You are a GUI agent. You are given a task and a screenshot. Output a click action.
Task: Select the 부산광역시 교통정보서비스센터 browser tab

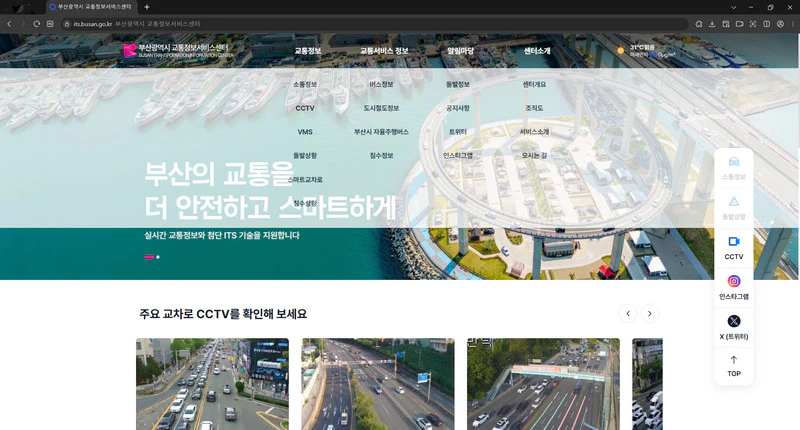(92, 7)
